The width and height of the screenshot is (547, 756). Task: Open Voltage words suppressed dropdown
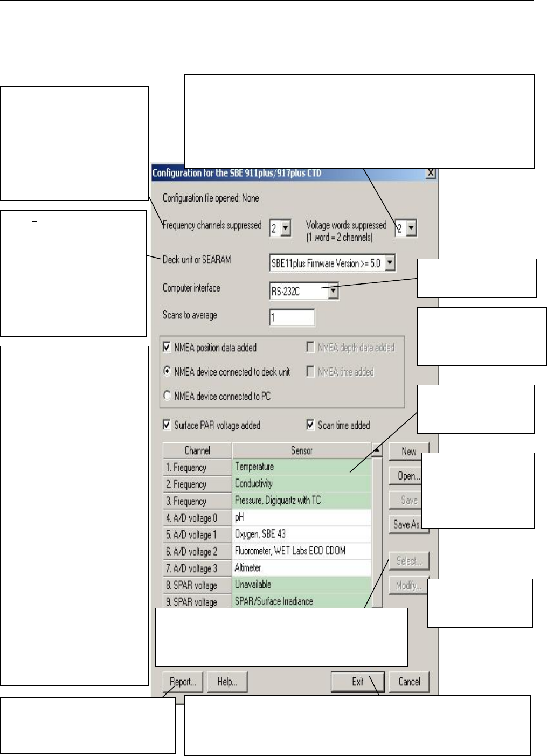click(x=411, y=228)
